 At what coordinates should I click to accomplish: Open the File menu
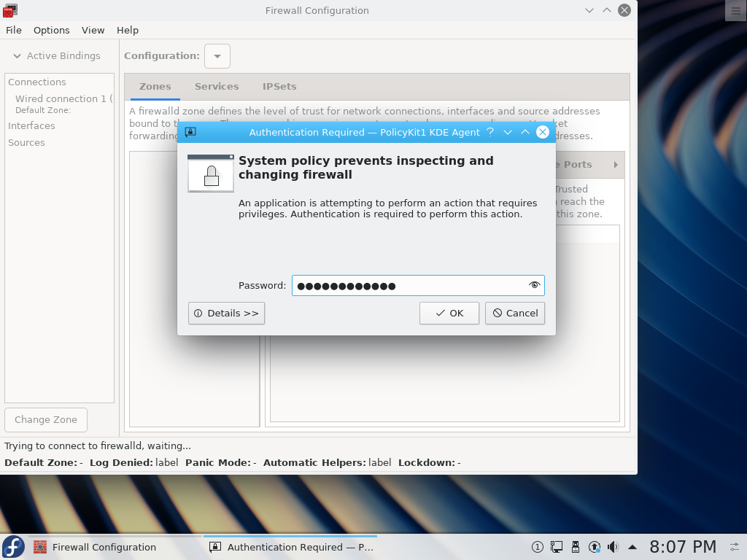click(13, 30)
